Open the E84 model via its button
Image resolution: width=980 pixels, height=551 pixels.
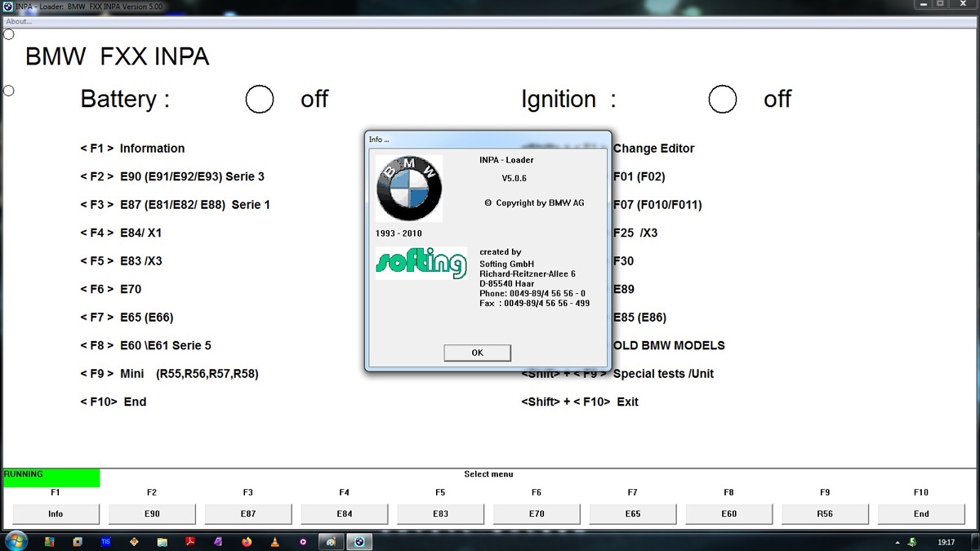tap(345, 513)
